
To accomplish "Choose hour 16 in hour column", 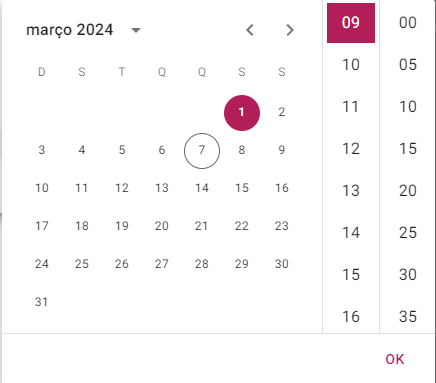I will (351, 317).
